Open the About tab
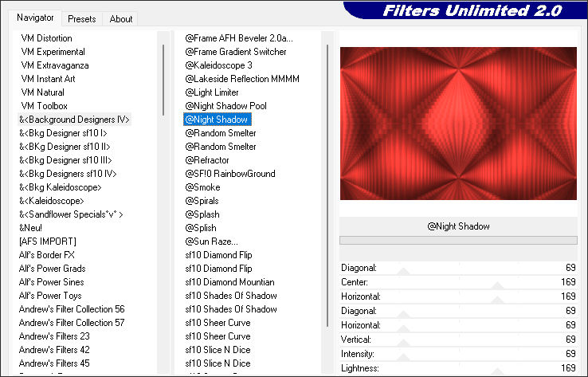588x377 pixels. coord(121,18)
